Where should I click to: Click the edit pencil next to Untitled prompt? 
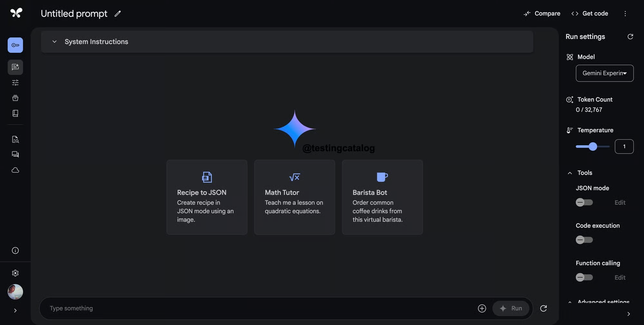117,14
